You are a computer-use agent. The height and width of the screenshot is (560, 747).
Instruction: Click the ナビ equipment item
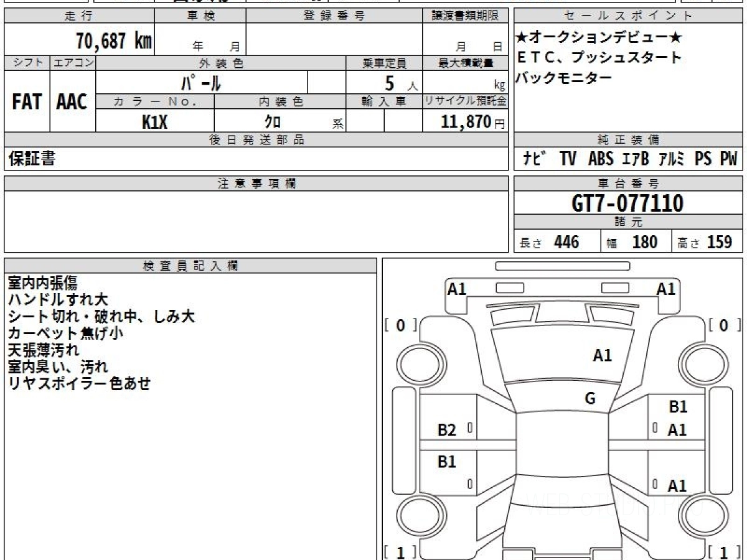coord(535,159)
